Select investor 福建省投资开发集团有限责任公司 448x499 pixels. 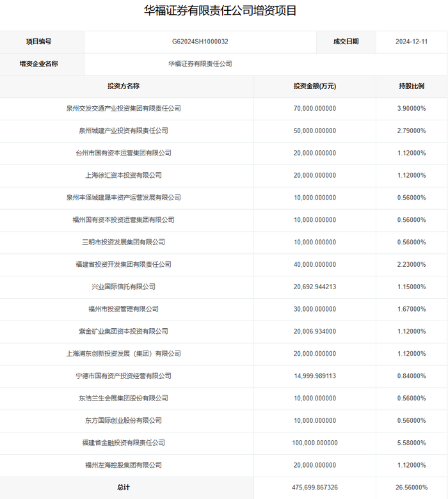coord(124,264)
